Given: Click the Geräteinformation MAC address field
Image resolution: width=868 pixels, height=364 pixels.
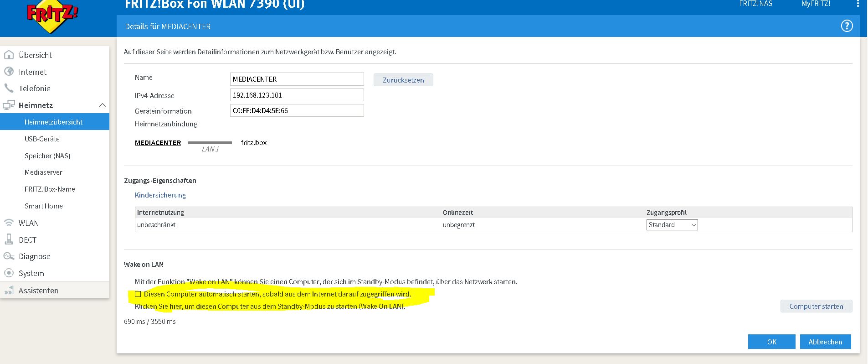Looking at the screenshot, I should click(297, 110).
